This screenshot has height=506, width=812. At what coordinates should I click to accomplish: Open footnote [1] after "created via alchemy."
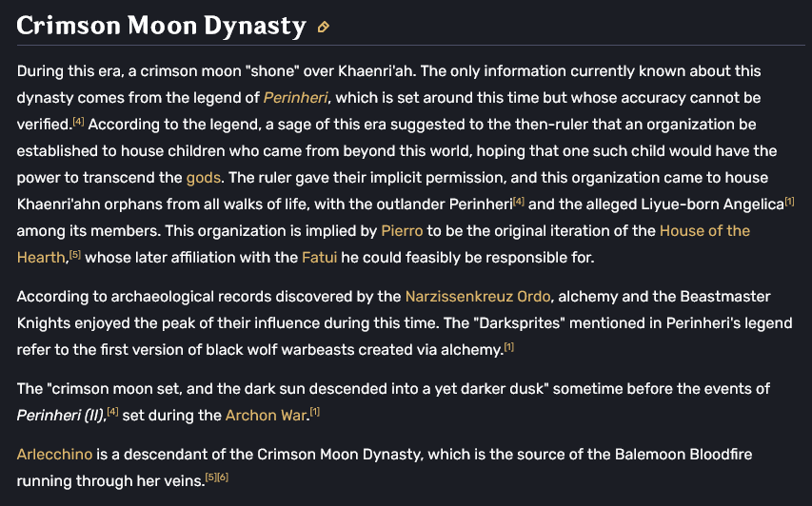(508, 347)
